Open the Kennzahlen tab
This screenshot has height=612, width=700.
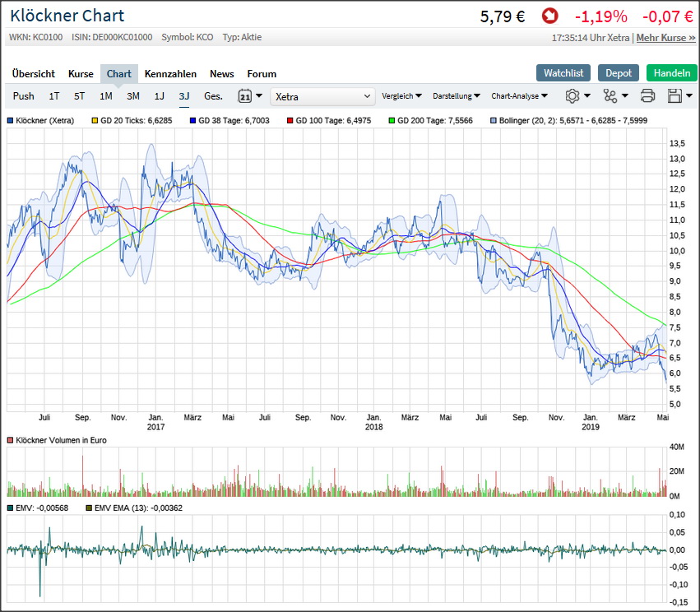(170, 74)
